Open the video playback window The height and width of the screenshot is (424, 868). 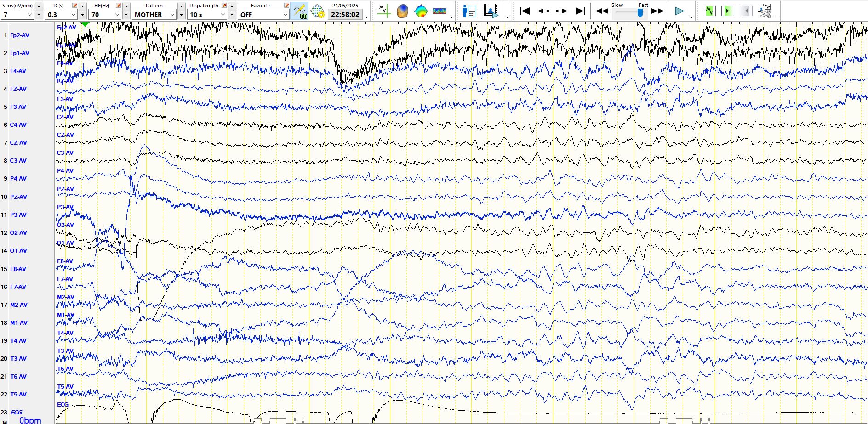pos(491,11)
